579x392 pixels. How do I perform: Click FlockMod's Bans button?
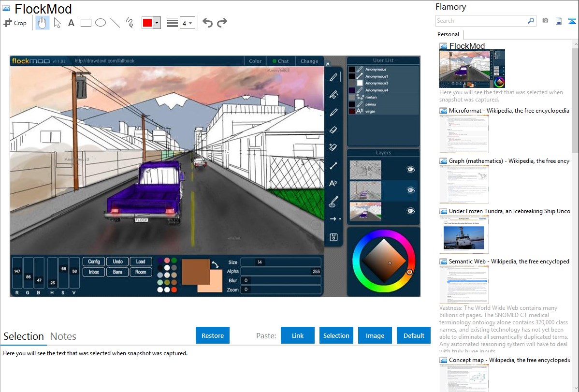click(117, 272)
